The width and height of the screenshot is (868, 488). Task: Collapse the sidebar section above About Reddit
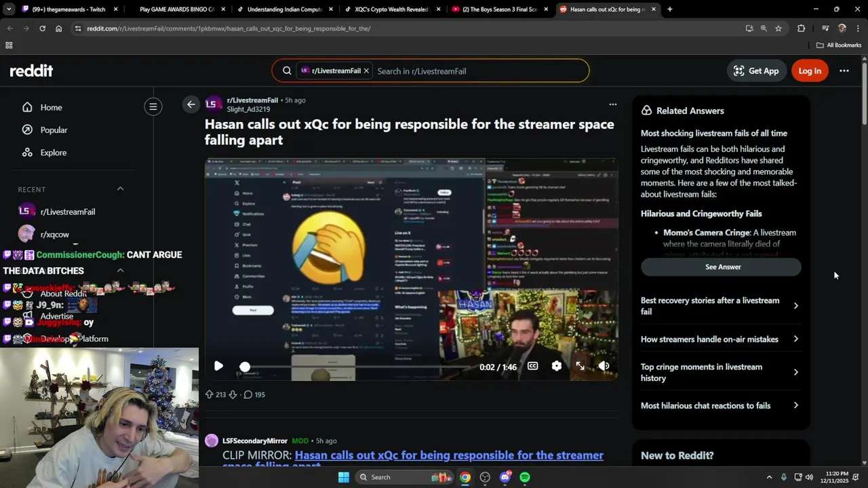pos(120,270)
